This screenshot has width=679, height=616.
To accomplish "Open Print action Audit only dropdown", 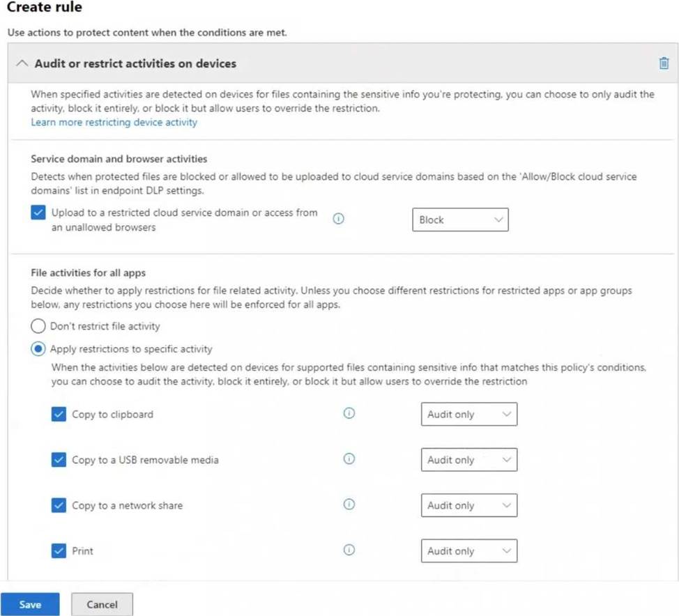I will coord(468,550).
